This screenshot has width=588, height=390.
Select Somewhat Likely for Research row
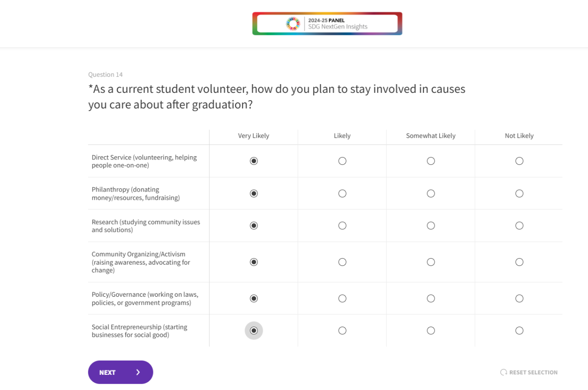click(431, 226)
